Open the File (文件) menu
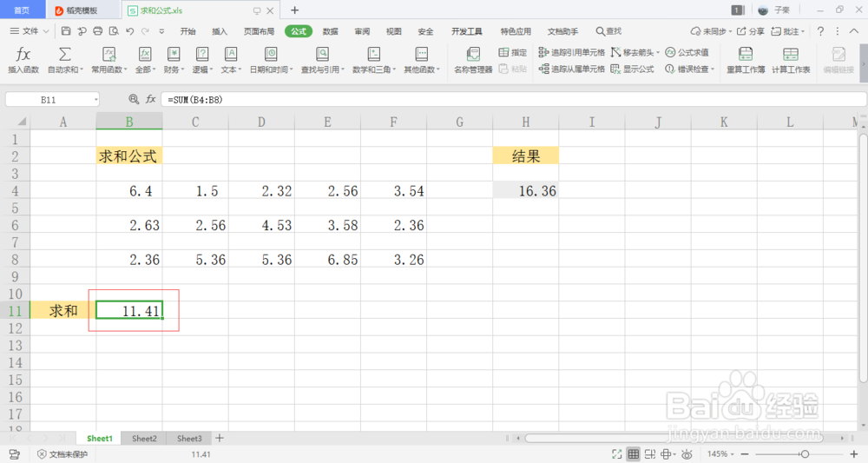868x463 pixels. click(30, 31)
